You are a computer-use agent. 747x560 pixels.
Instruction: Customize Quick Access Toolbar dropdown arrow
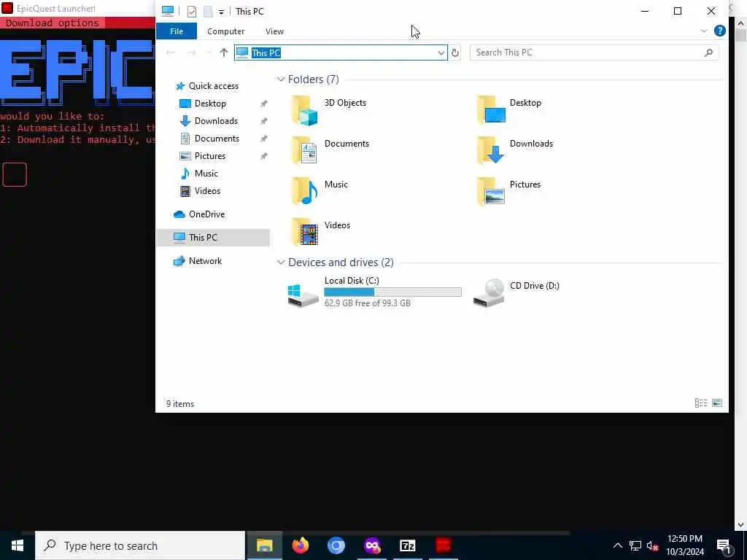222,12
